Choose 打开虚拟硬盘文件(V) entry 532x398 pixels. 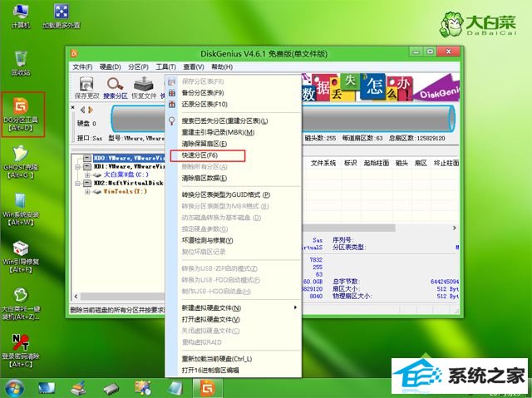click(233, 319)
